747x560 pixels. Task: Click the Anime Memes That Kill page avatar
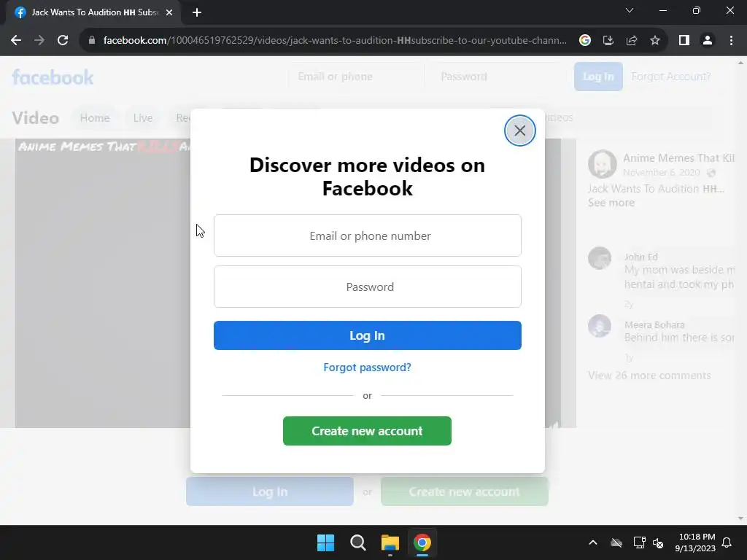[602, 164]
